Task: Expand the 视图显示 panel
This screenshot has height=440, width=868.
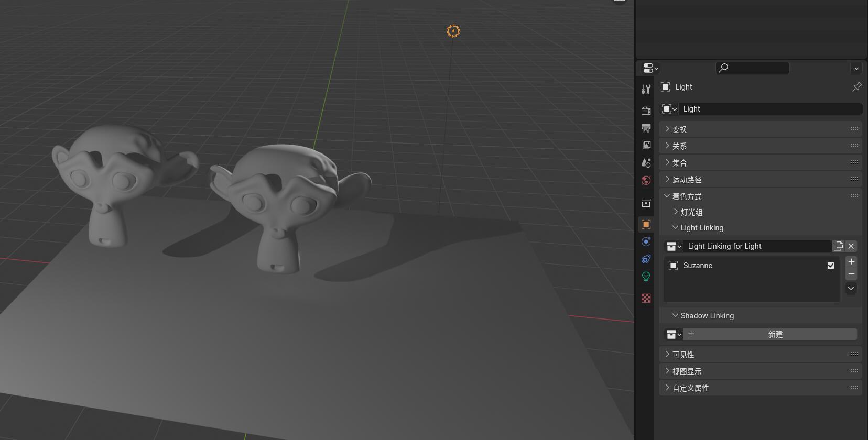Action: tap(760, 371)
